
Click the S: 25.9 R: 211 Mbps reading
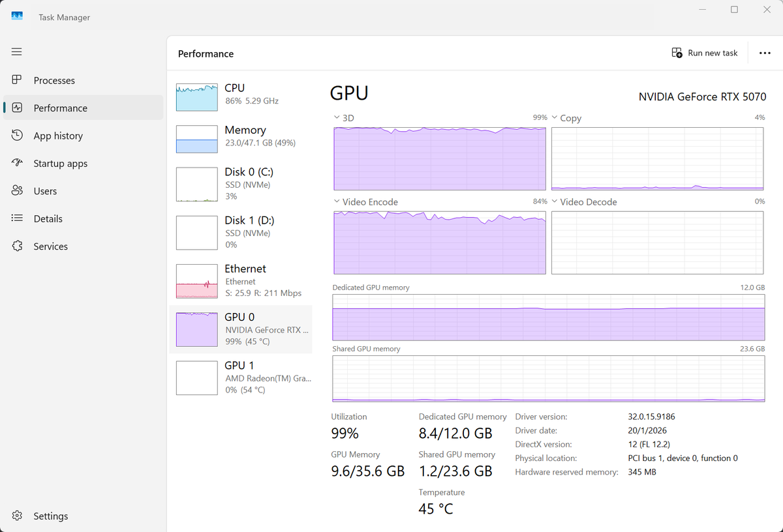click(x=264, y=293)
